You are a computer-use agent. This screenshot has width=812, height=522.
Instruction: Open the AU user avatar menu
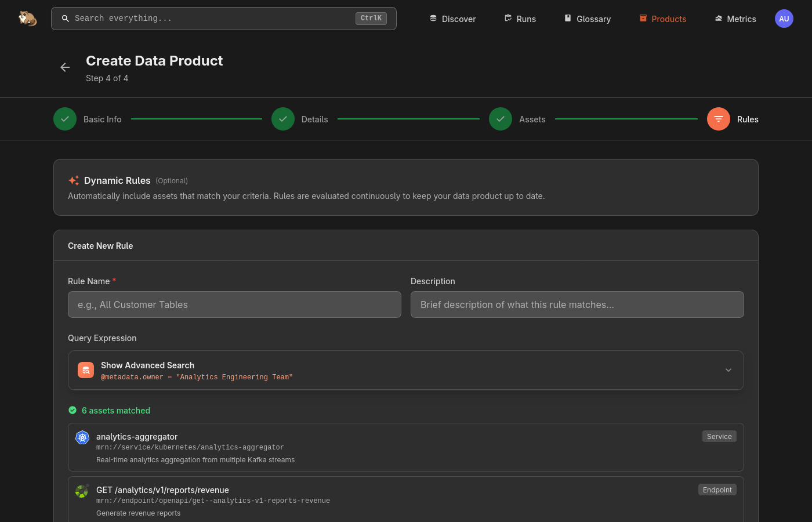[x=784, y=19]
